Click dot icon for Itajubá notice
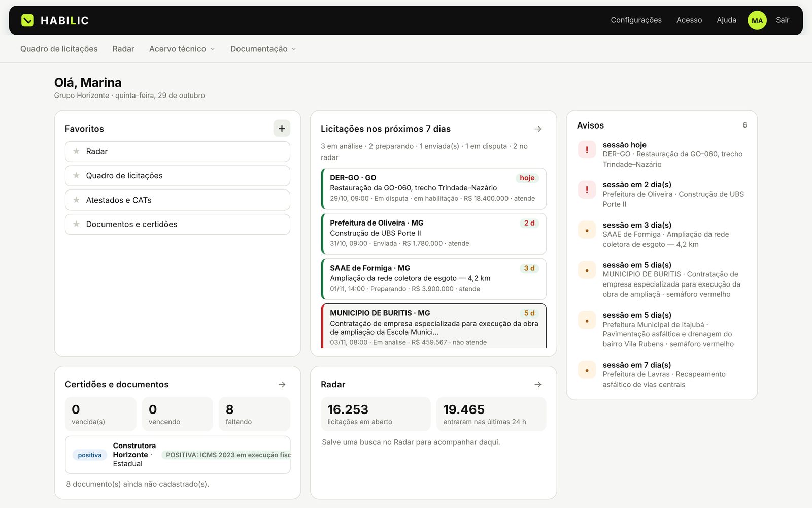812x508 pixels. tap(587, 321)
